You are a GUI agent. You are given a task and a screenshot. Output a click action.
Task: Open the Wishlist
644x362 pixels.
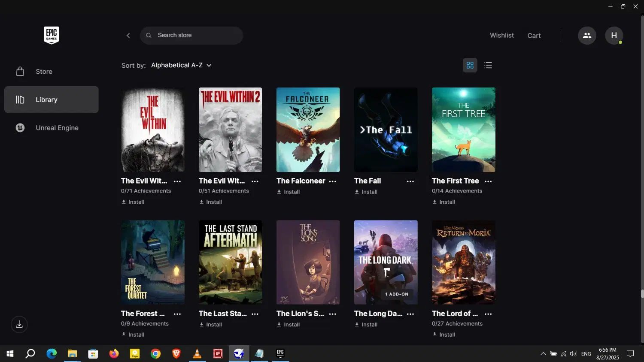coord(502,35)
